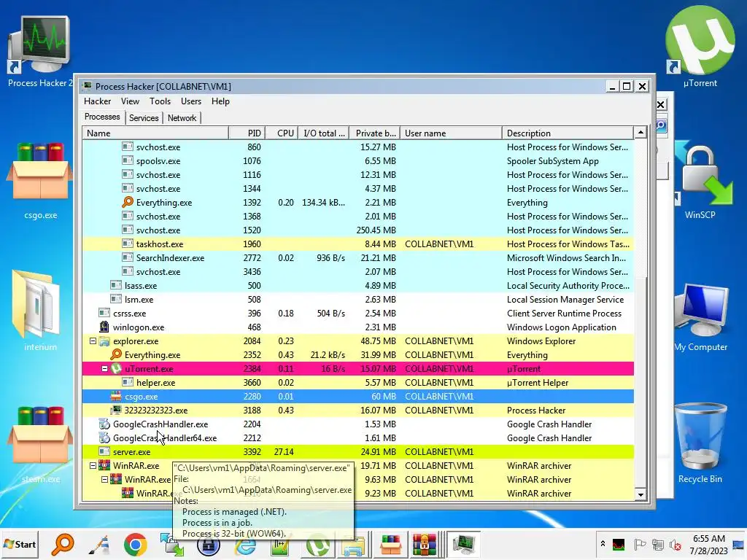Sort by the CPU column header
Screen dimensions: 747x560
pos(282,133)
